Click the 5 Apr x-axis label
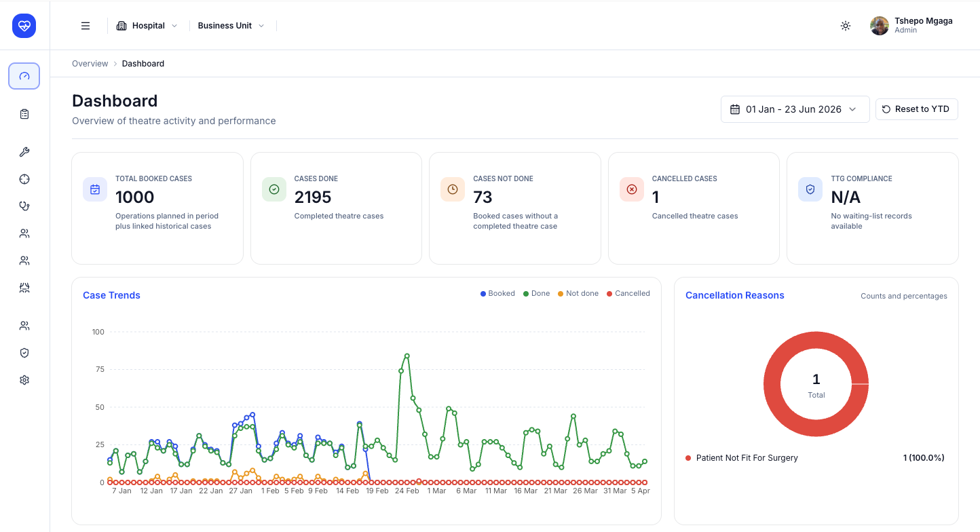 click(x=640, y=491)
